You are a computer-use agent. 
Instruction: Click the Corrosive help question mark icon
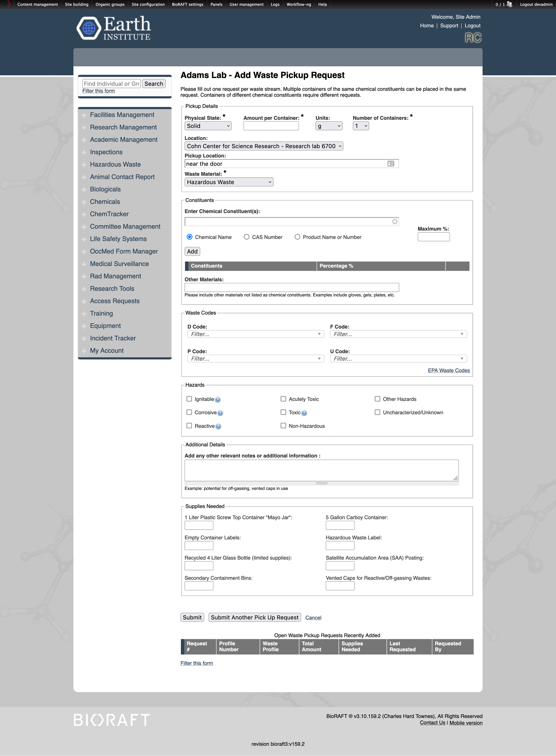tap(220, 413)
